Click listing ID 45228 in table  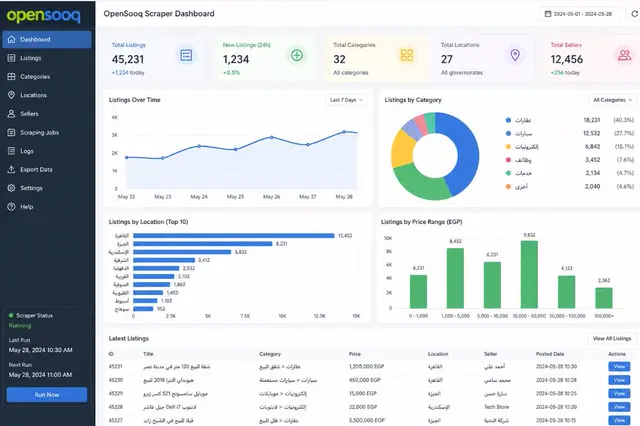(x=116, y=407)
